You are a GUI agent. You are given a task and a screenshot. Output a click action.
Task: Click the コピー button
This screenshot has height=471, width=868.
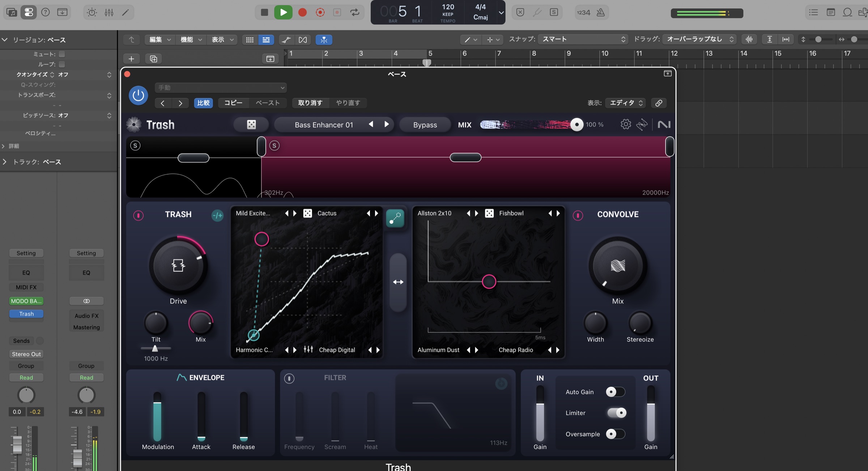point(233,103)
